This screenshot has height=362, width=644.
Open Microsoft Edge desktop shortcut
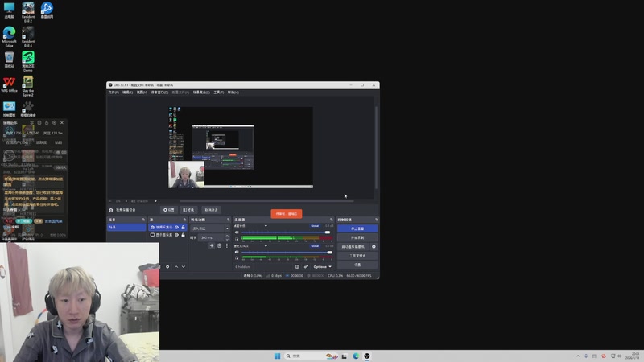click(9, 36)
